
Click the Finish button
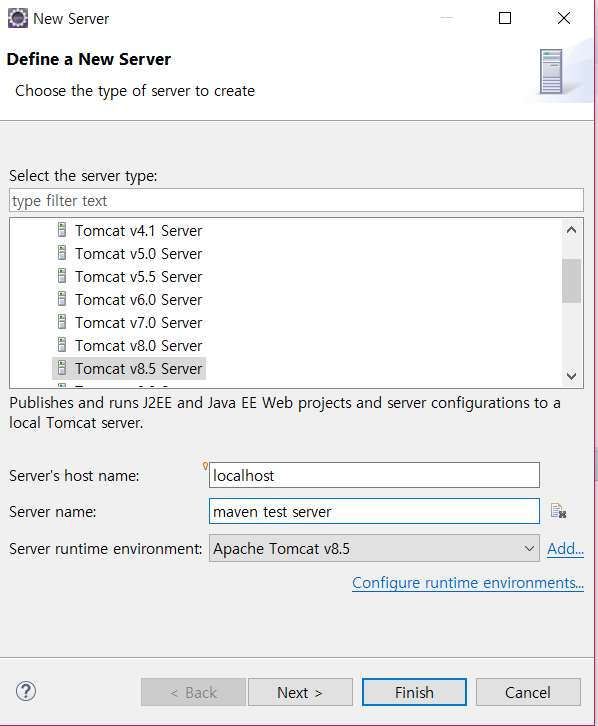[414, 692]
